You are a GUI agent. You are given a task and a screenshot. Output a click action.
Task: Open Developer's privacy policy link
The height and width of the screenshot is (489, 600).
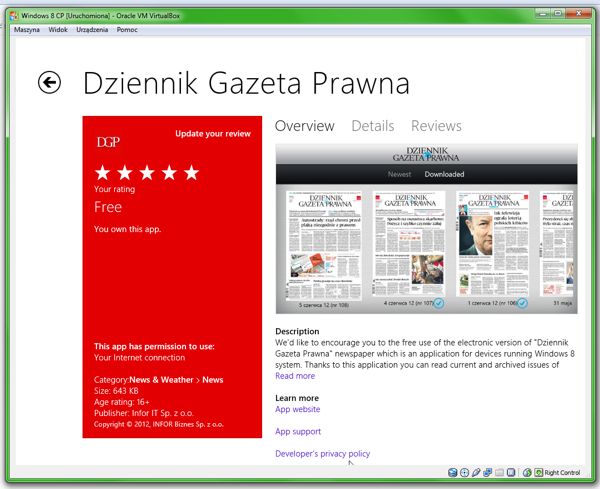323,454
